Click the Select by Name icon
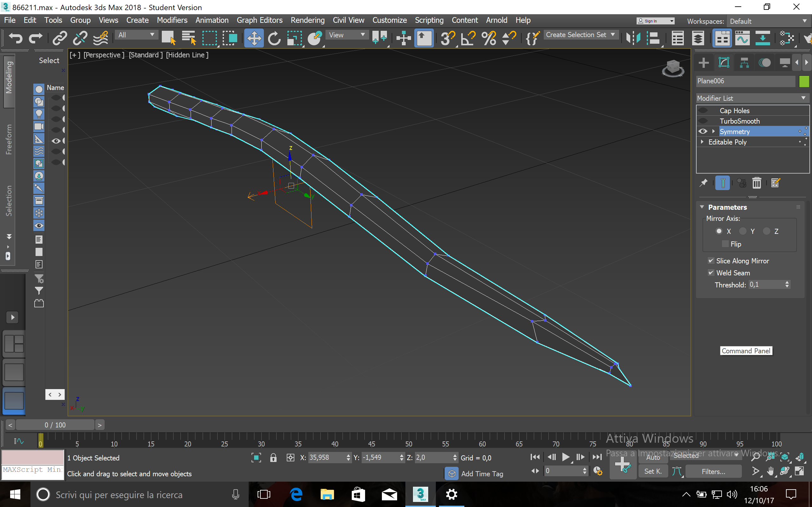Image resolution: width=812 pixels, height=507 pixels. pos(189,38)
